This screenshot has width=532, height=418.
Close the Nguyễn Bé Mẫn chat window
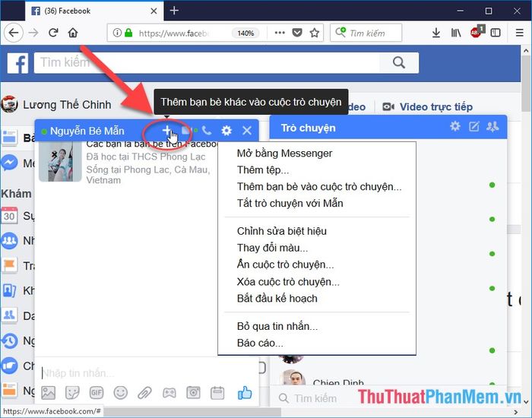pos(247,130)
